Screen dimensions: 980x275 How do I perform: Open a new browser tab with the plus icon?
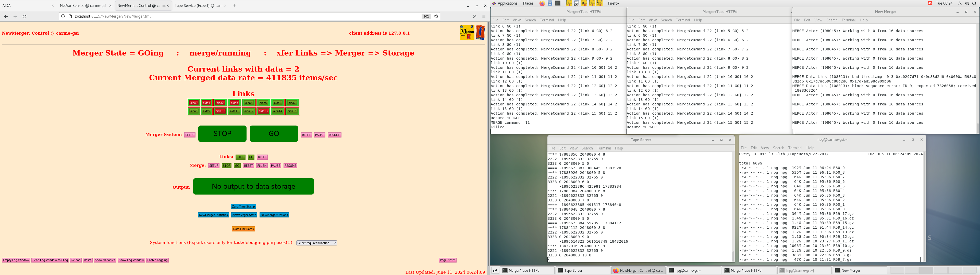point(235,6)
